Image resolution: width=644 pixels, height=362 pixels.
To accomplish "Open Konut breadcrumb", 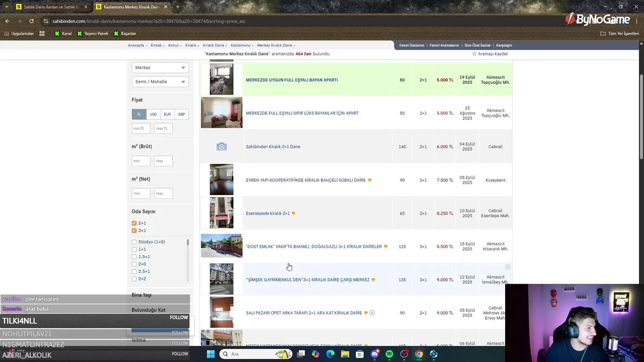I will tap(173, 45).
